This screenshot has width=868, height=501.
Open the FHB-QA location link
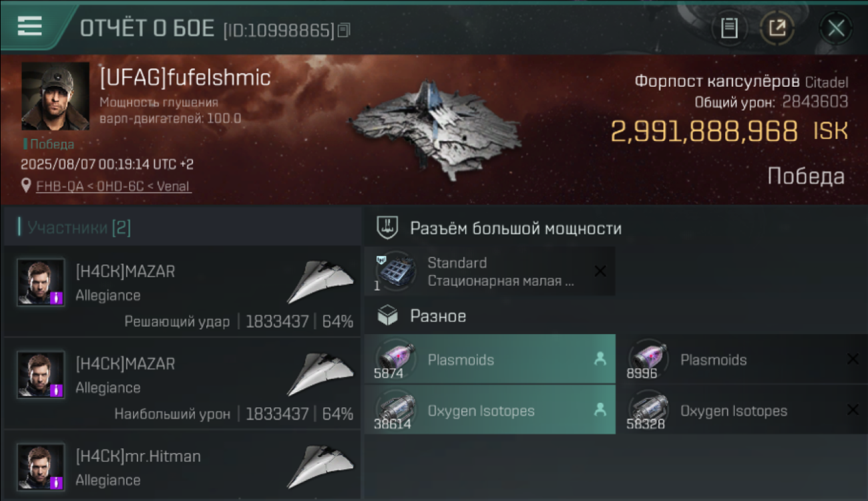(114, 186)
